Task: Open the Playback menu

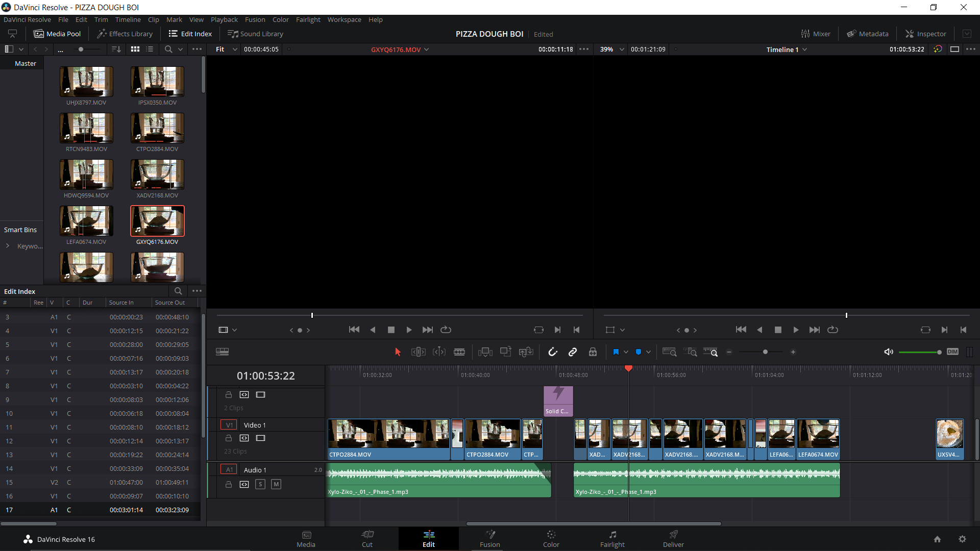Action: click(x=224, y=19)
